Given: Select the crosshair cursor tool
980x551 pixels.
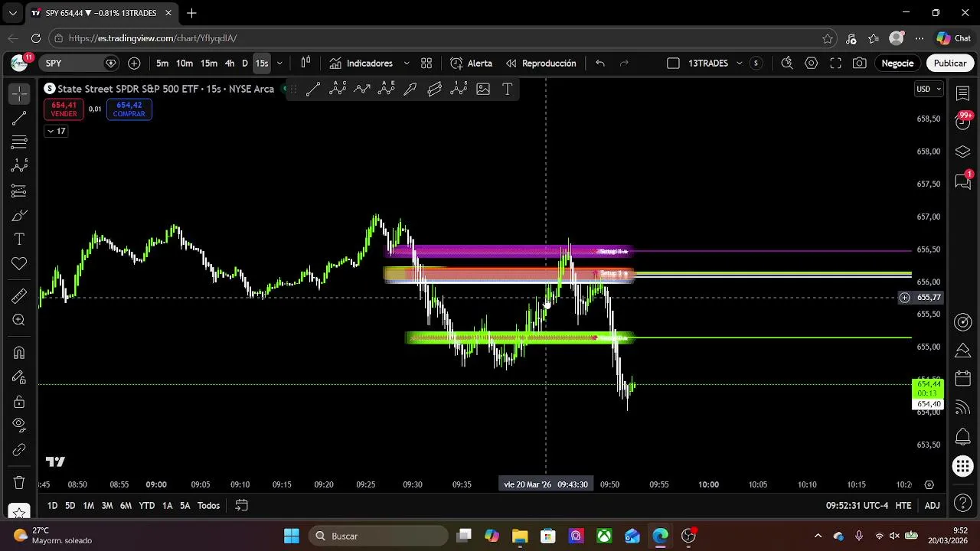Looking at the screenshot, I should pyautogui.click(x=19, y=93).
